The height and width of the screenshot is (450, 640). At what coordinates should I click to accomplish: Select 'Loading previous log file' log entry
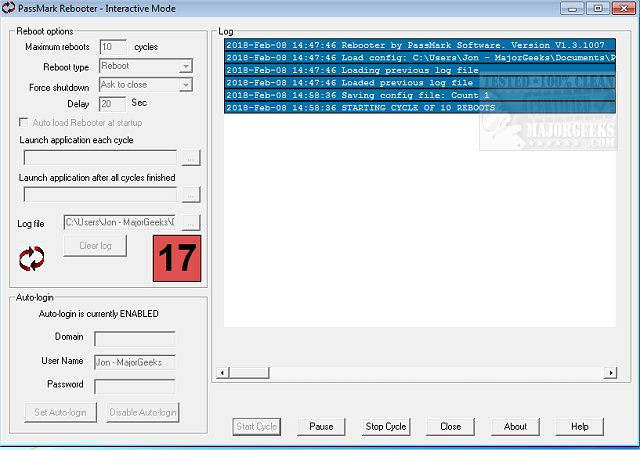tap(420, 70)
